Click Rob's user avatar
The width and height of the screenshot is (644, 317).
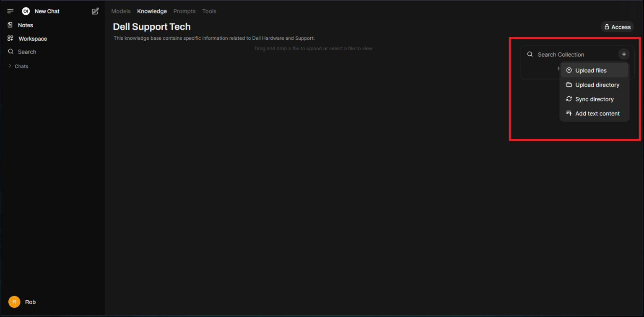(14, 302)
